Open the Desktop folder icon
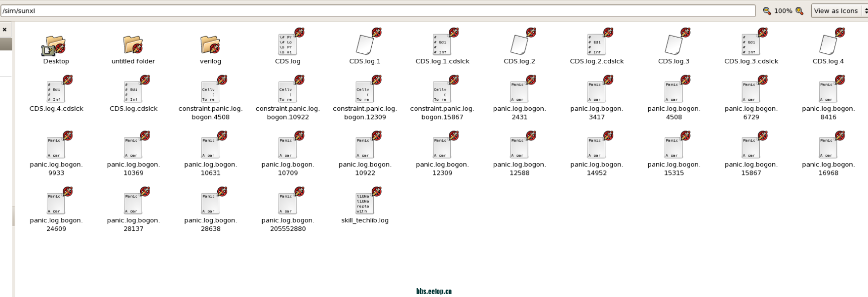The width and height of the screenshot is (868, 297). [55, 45]
